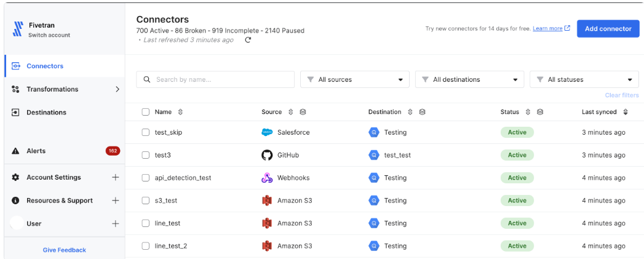Expand the Transformations submenu chevron
The height and width of the screenshot is (259, 644).
[117, 89]
